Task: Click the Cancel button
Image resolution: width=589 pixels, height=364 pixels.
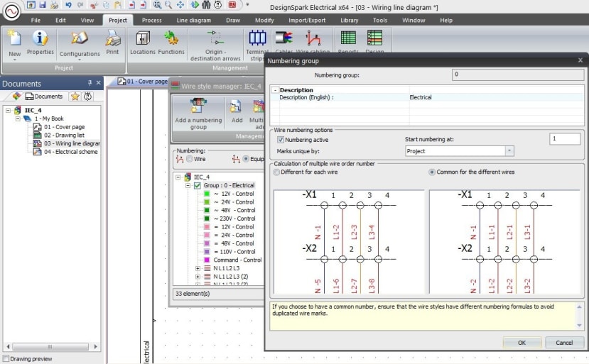Action: (564, 343)
